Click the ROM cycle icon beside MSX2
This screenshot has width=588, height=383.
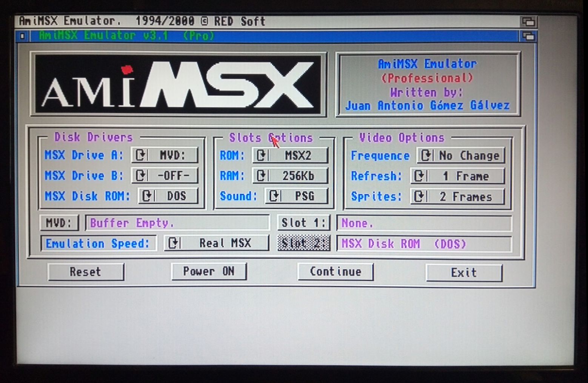tap(260, 155)
